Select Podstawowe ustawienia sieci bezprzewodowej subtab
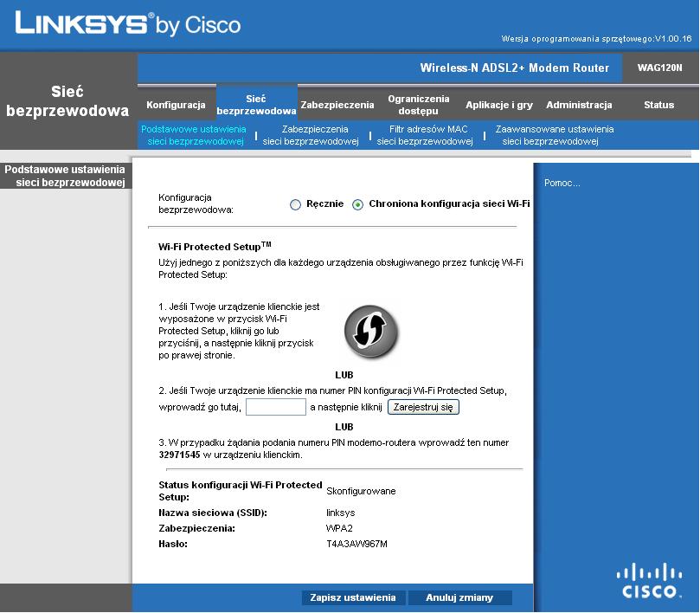This screenshot has width=700, height=613. [194, 135]
